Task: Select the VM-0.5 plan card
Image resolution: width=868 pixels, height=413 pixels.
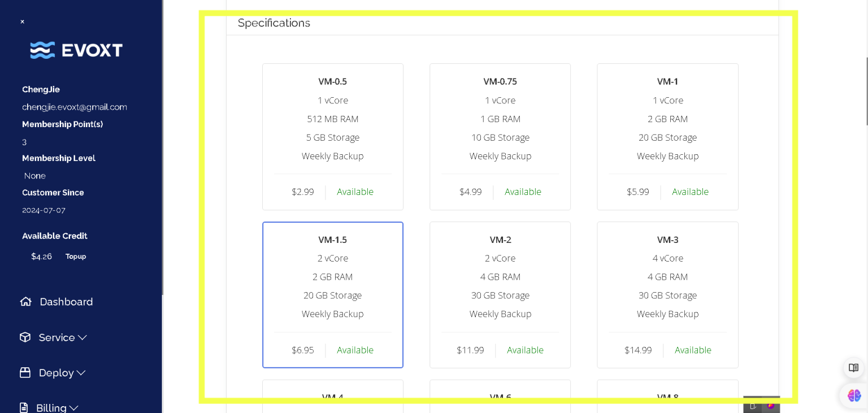Action: [x=332, y=136]
